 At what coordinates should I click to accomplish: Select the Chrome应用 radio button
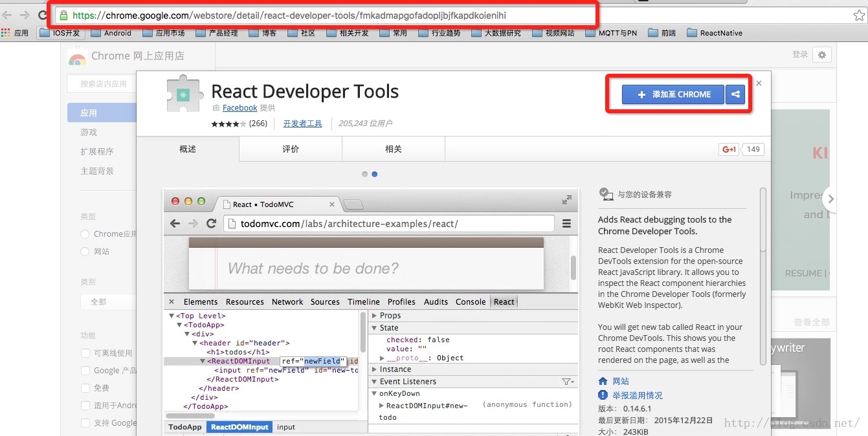tap(85, 234)
